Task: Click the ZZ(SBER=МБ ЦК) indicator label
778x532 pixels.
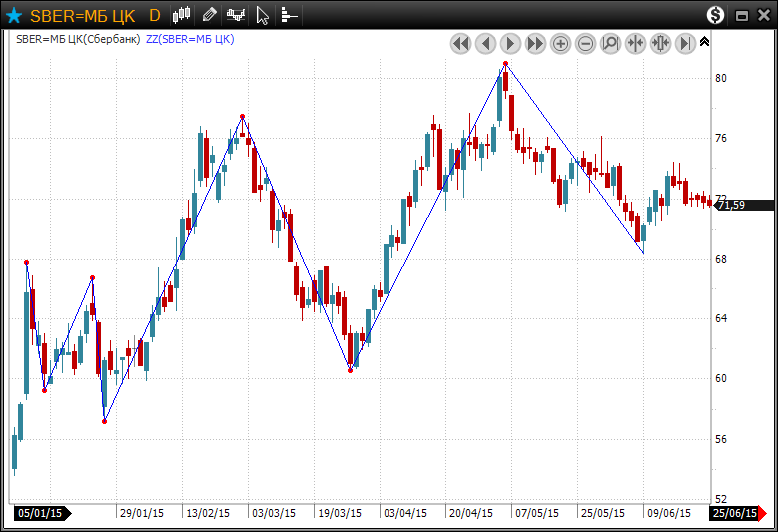Action: (190, 39)
